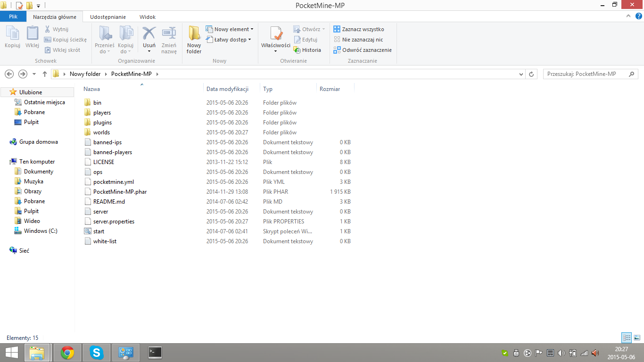Open Google Chrome from the taskbar
The width and height of the screenshot is (644, 362).
(67, 353)
